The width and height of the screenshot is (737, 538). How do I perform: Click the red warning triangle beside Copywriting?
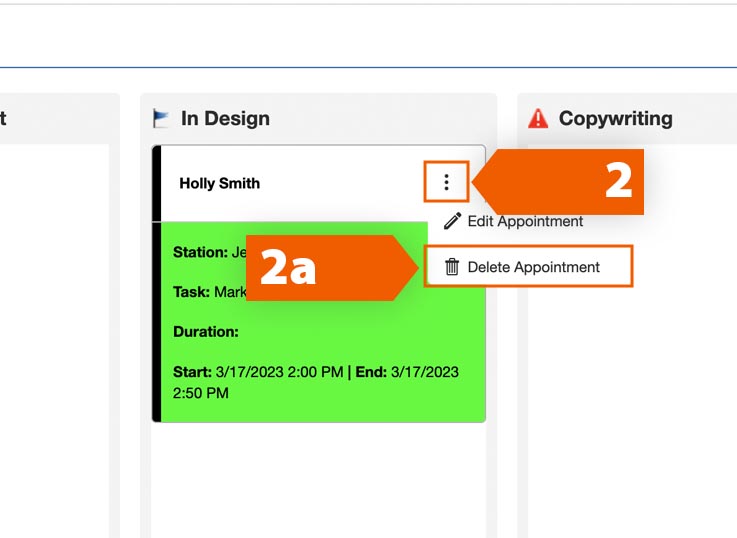538,119
